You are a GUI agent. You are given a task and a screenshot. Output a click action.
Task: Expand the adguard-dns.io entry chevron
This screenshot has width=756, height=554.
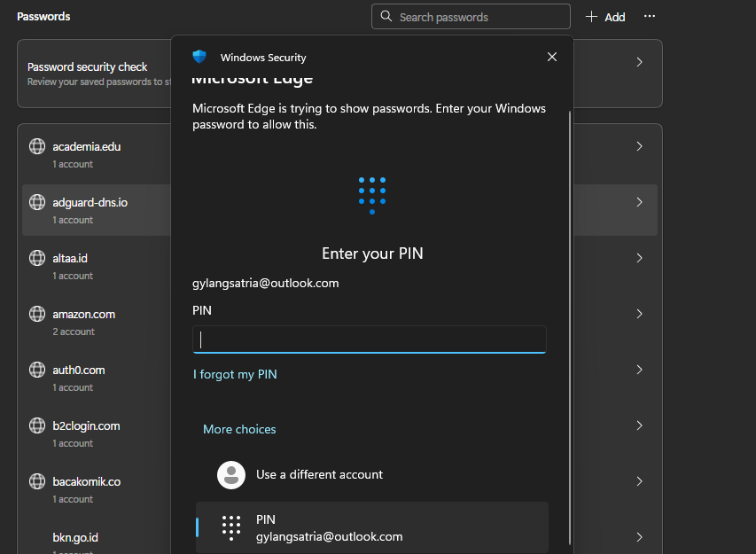pyautogui.click(x=639, y=203)
